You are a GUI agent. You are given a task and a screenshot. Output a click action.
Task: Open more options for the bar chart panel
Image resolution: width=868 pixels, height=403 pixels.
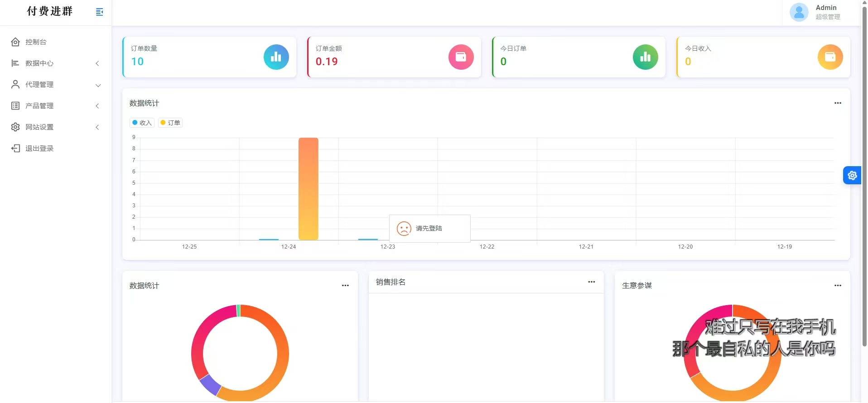[x=838, y=103]
